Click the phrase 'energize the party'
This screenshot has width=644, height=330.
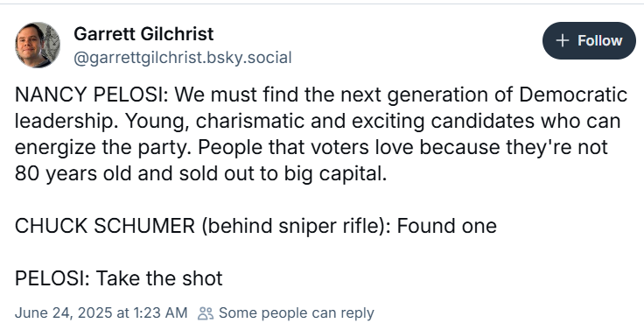click(x=103, y=148)
